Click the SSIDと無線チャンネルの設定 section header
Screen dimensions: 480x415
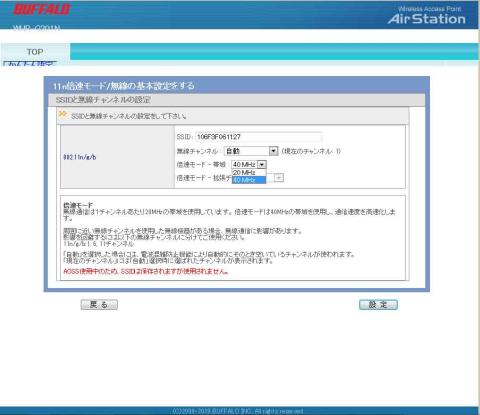pos(103,100)
